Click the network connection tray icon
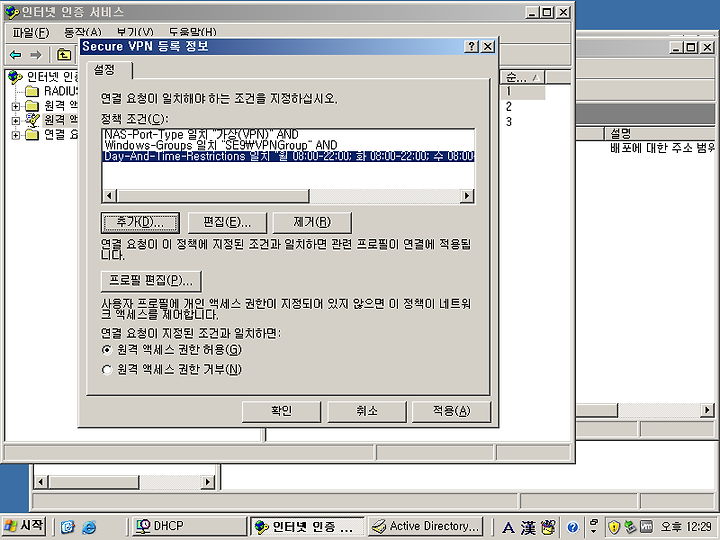This screenshot has width=720, height=540. (630, 527)
